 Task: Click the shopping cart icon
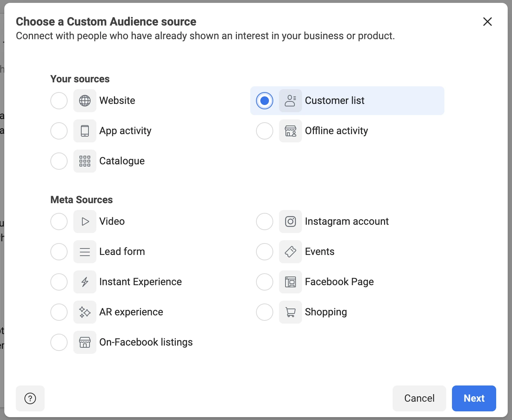291,312
